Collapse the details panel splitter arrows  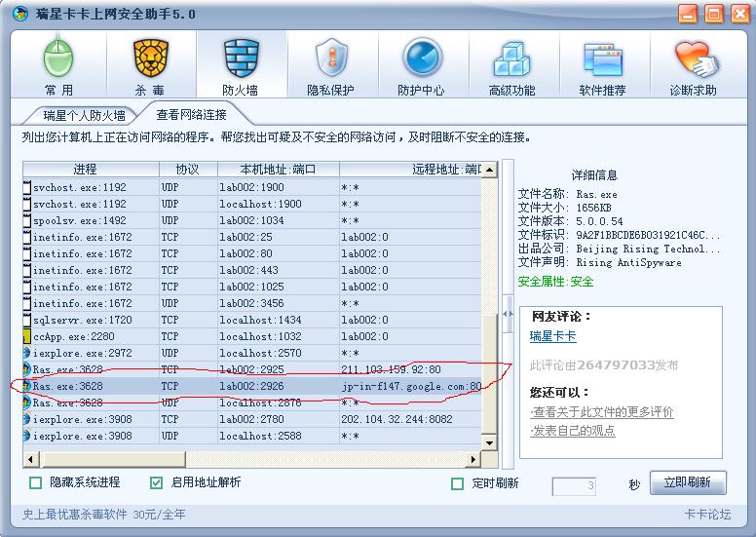coord(508,314)
